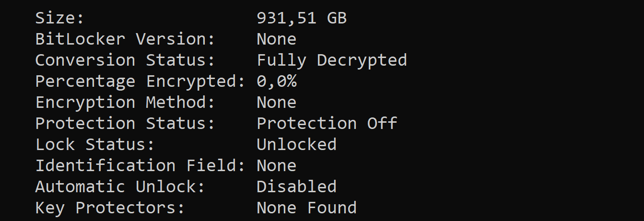Click the "Disabled" value text
Screen dimensions: 644x221
296,187
